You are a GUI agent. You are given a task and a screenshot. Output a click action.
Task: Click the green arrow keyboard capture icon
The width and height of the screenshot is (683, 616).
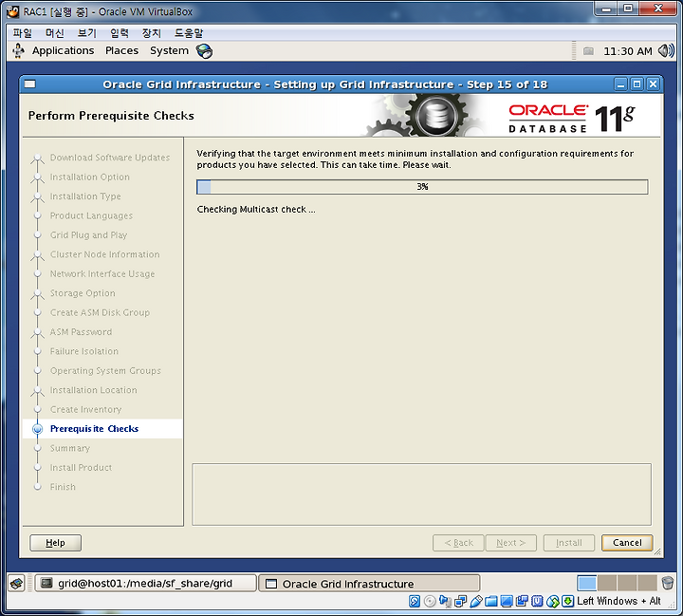pyautogui.click(x=567, y=601)
